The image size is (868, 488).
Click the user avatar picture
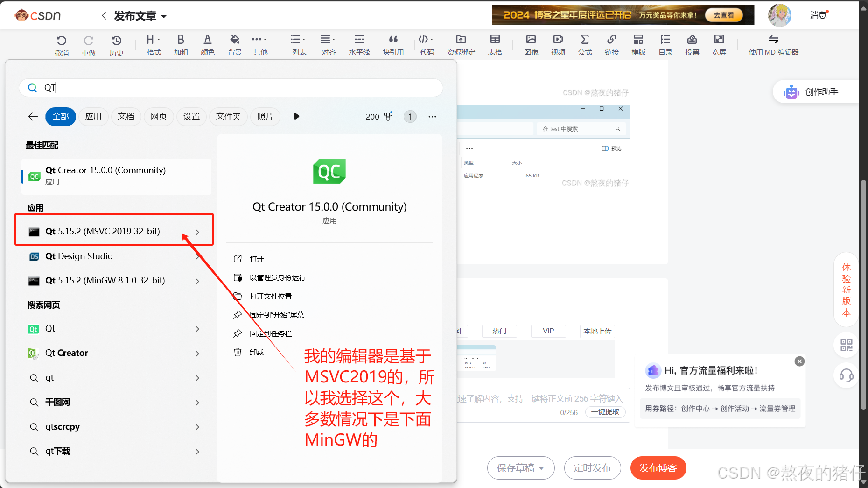pyautogui.click(x=779, y=15)
